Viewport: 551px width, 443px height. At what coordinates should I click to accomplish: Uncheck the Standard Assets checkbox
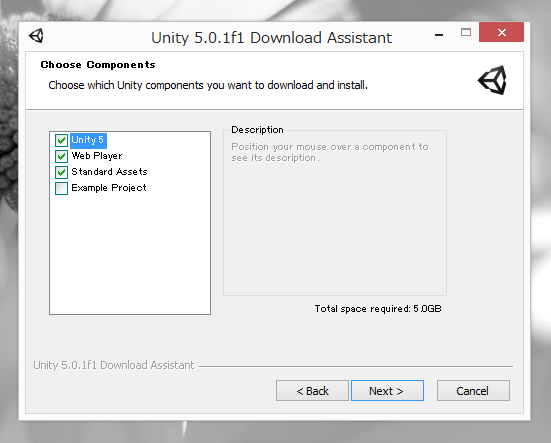point(61,172)
